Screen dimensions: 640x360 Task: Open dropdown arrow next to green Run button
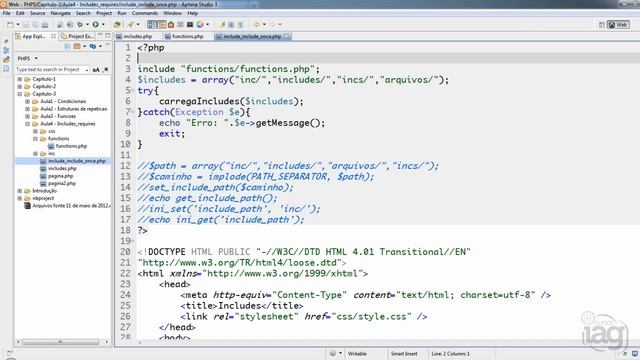coord(103,24)
